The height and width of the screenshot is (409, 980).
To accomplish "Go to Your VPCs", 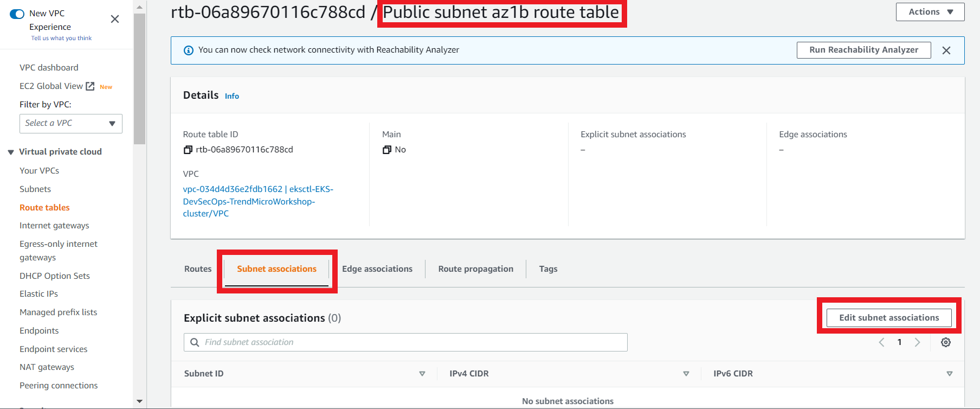I will point(40,171).
